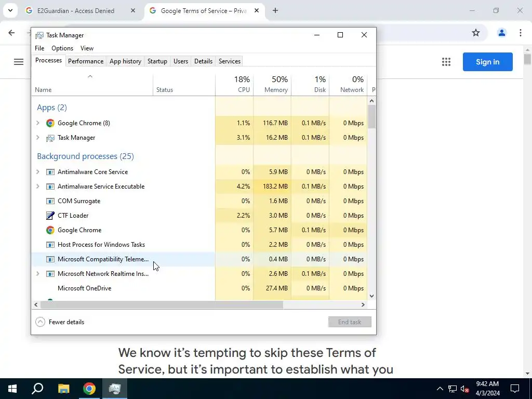Show hidden tray icons chevron
Viewport: 532px width, 399px height.
click(x=440, y=389)
